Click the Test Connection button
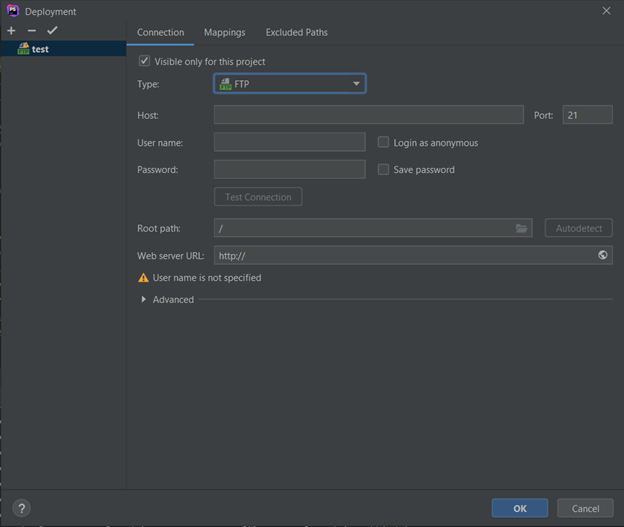The image size is (624, 527). pyautogui.click(x=258, y=197)
